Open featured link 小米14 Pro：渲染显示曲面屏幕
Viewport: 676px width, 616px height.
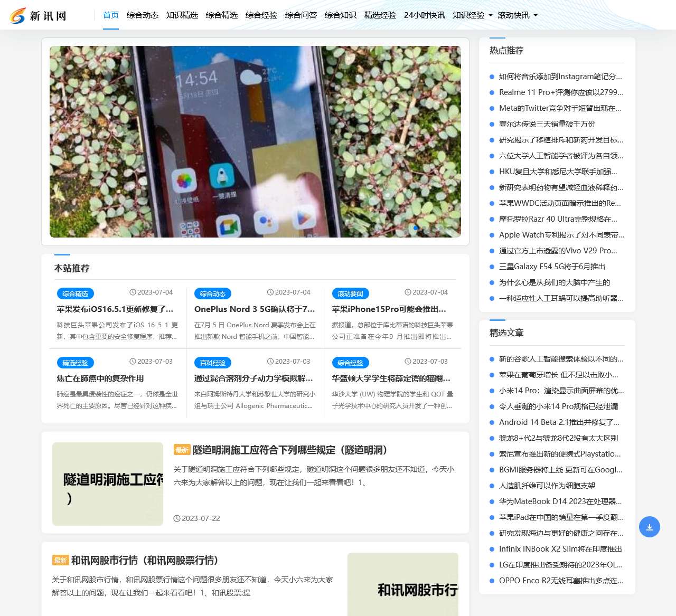(x=561, y=391)
